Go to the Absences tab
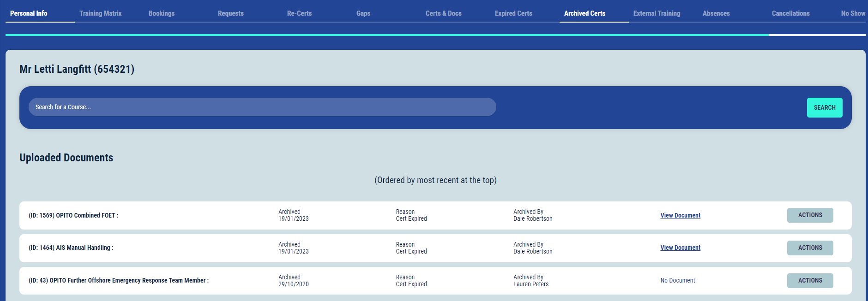Image resolution: width=868 pixels, height=301 pixels. 716,13
